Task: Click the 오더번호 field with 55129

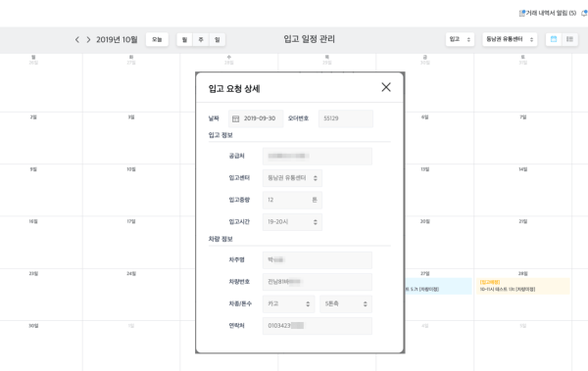Action: (x=346, y=118)
